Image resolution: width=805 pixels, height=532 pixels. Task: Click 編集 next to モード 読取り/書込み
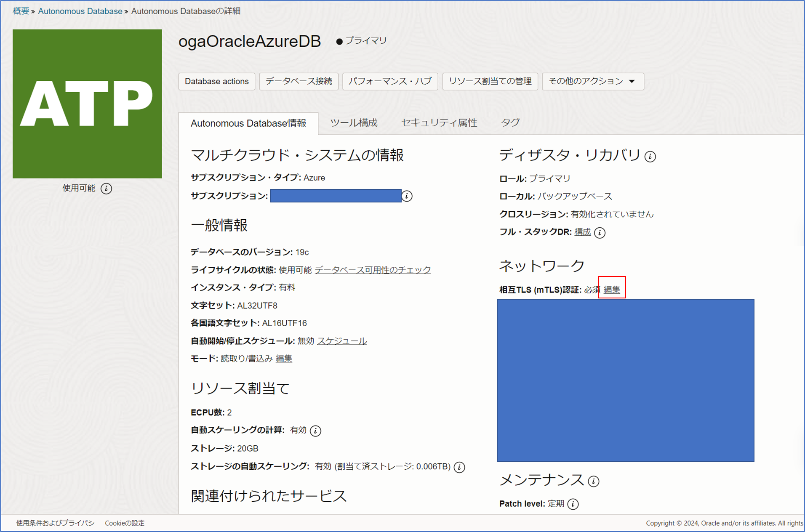pos(284,359)
